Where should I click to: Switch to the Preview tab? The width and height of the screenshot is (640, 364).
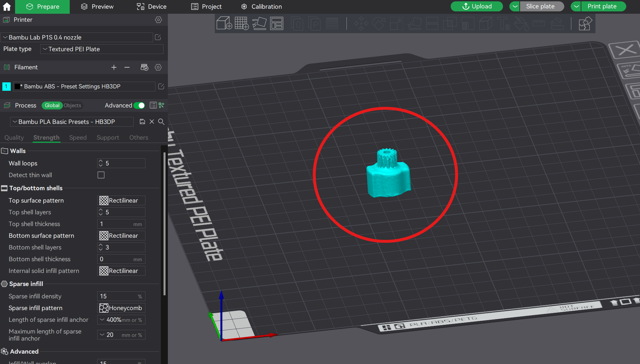[98, 7]
